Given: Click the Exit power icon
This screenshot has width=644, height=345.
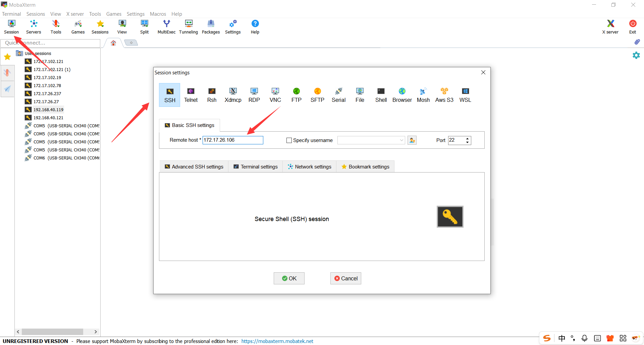Looking at the screenshot, I should tap(633, 27).
